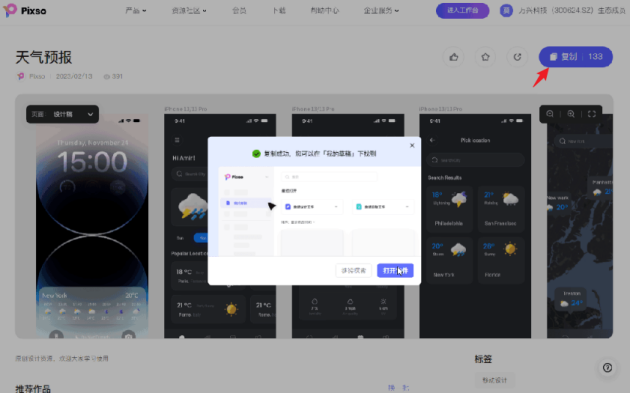
Task: Click the 天气预报 title text
Action: pyautogui.click(x=44, y=57)
